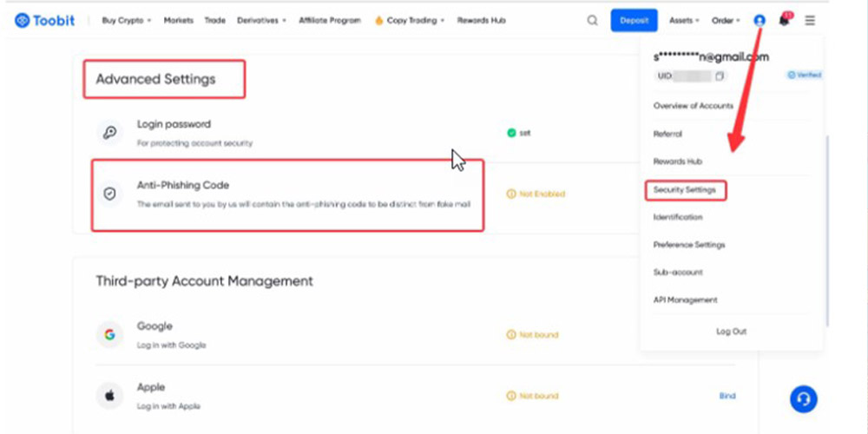Click Not Enabled status for Anti-Phishing Code

pyautogui.click(x=536, y=194)
